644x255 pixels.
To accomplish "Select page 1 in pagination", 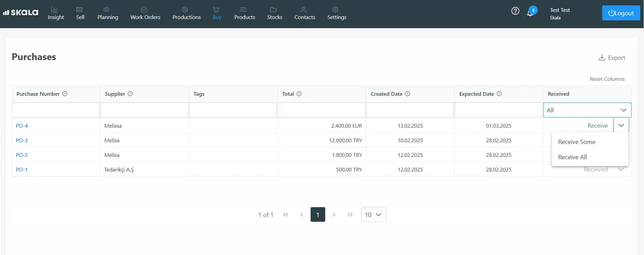I will point(318,215).
